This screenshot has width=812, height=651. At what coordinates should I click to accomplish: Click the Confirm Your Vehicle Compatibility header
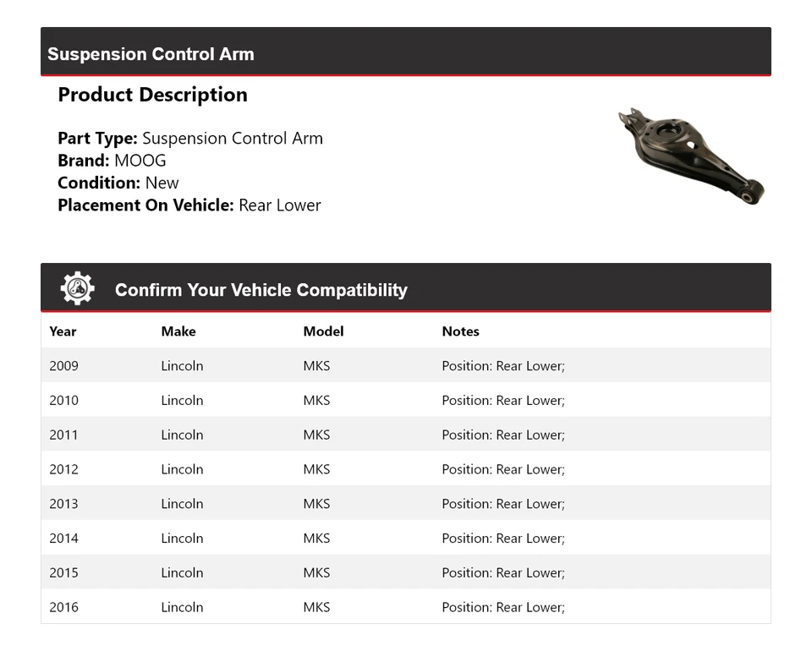(x=261, y=290)
